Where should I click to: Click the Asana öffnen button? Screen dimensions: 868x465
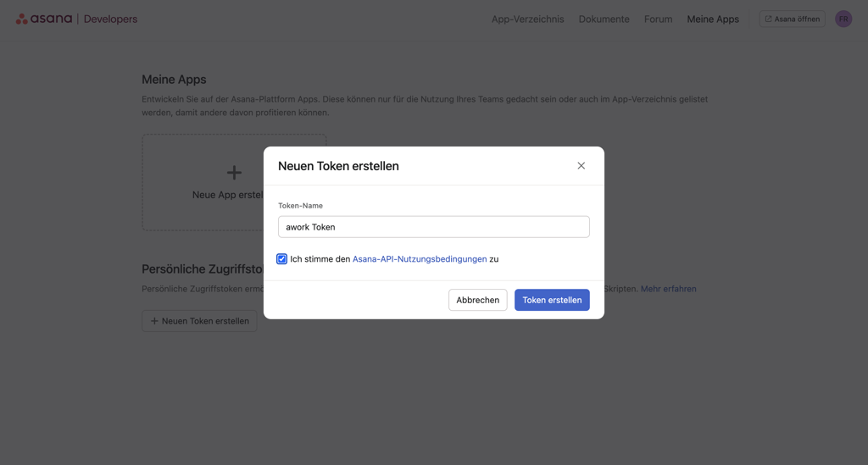coord(793,19)
